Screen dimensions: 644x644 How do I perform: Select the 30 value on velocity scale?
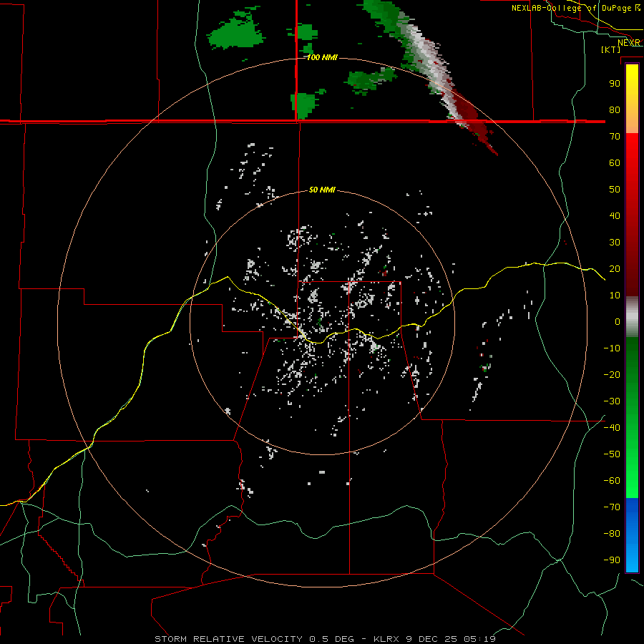(615, 243)
